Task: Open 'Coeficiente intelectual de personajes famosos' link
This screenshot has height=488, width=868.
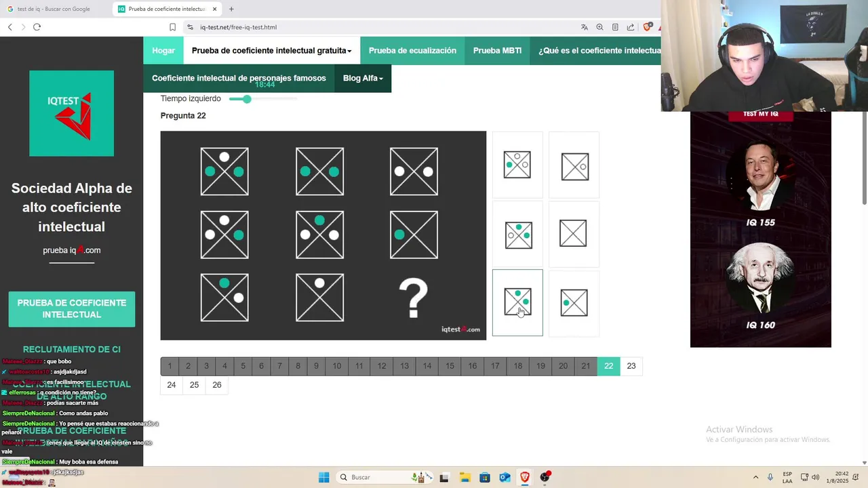Action: (x=239, y=78)
